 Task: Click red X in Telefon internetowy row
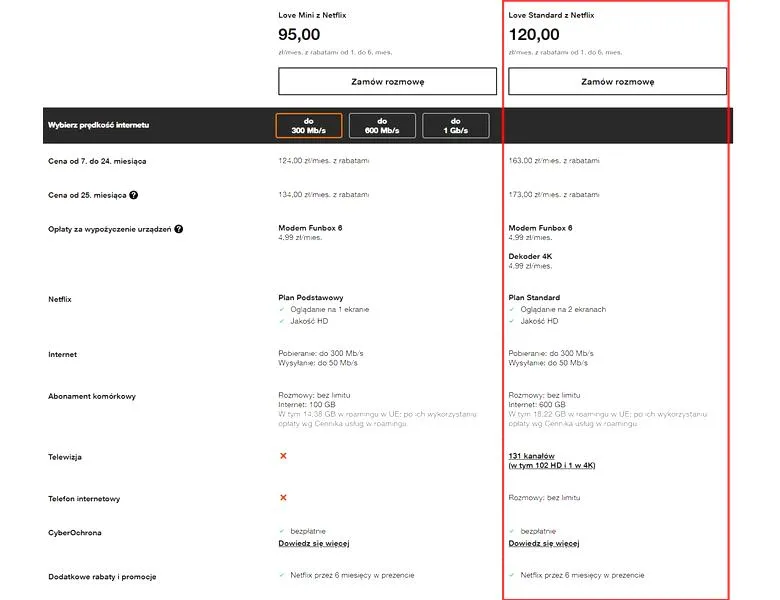[x=283, y=498]
